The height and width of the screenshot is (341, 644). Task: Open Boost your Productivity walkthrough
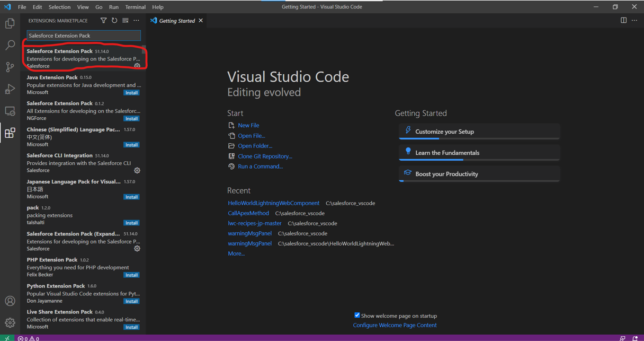pos(479,174)
